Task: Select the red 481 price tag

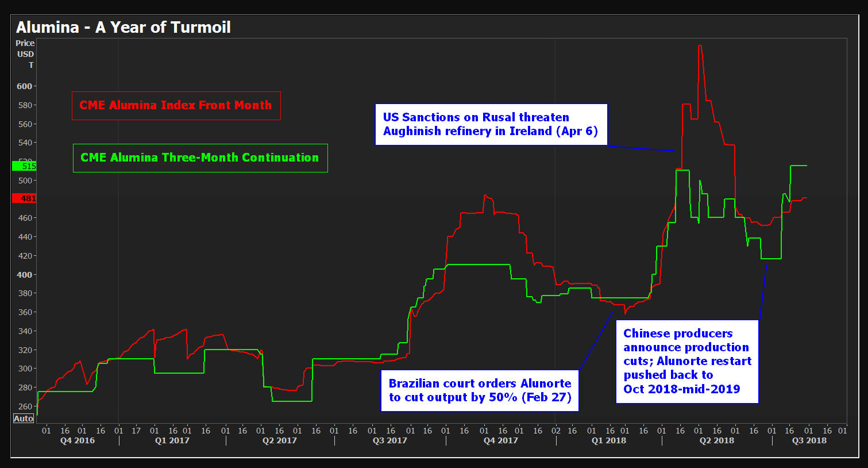Action: (x=25, y=198)
